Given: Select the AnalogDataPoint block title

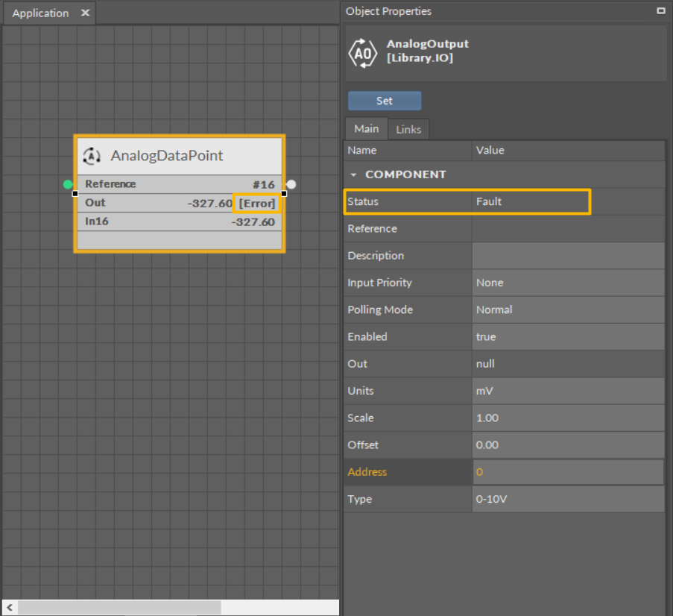Looking at the screenshot, I should coord(167,156).
